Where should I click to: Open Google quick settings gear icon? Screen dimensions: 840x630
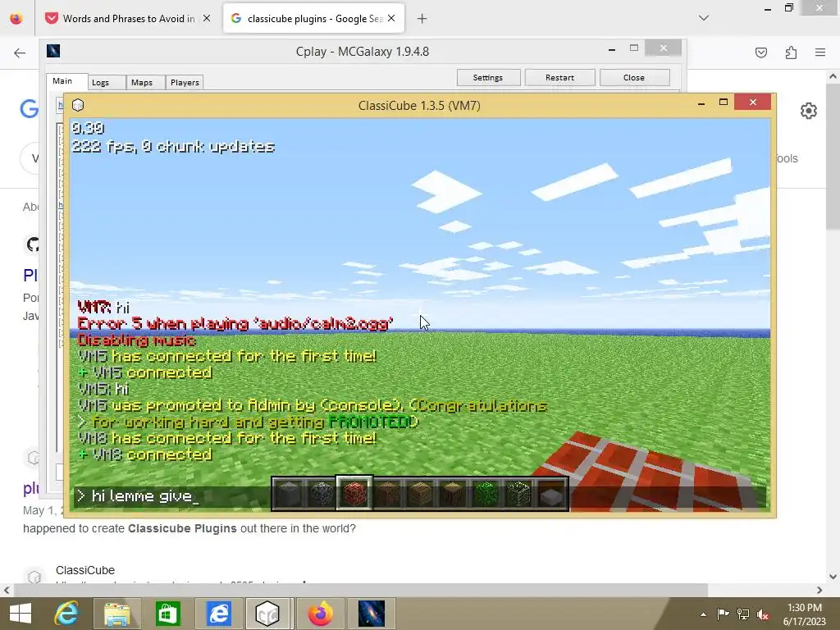point(808,111)
